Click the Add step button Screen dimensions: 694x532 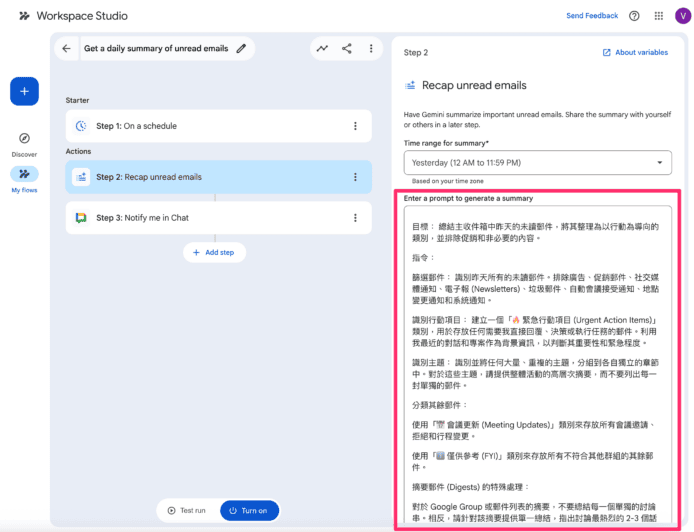pos(214,252)
